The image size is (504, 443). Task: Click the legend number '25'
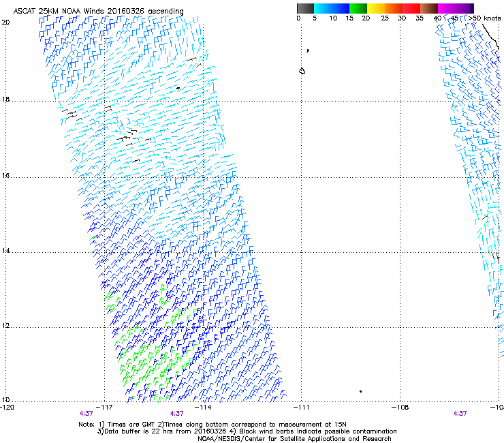coord(385,18)
